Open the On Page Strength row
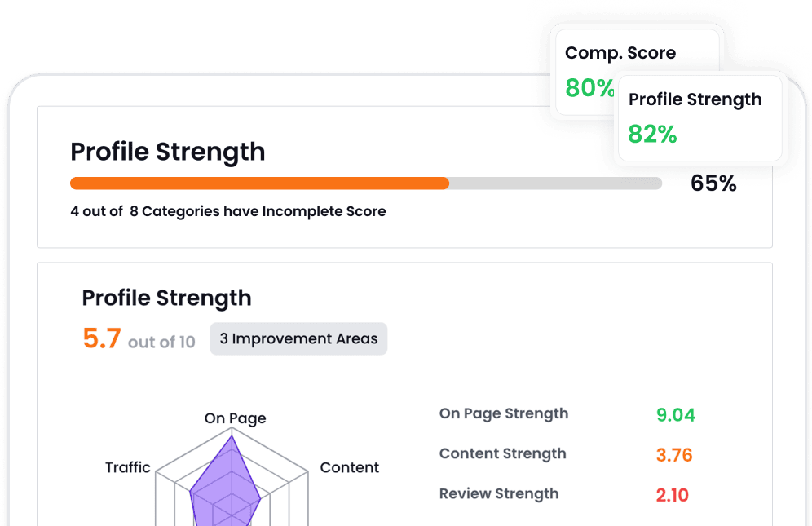The width and height of the screenshot is (812, 526). click(503, 413)
